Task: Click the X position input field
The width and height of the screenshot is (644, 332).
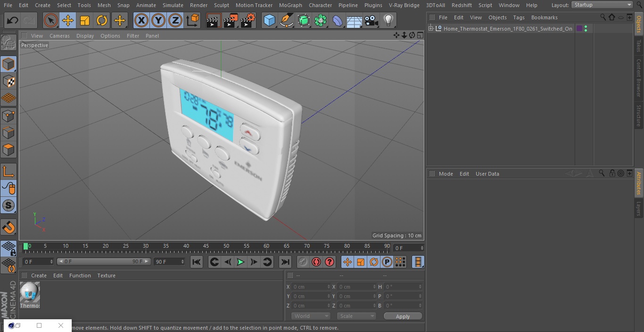Action: [311, 287]
